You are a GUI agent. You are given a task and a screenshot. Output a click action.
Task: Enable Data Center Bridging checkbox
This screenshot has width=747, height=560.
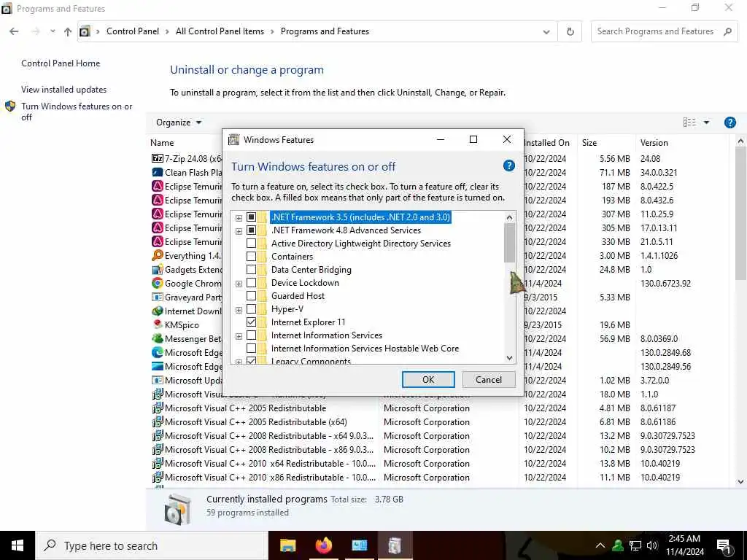coord(251,270)
